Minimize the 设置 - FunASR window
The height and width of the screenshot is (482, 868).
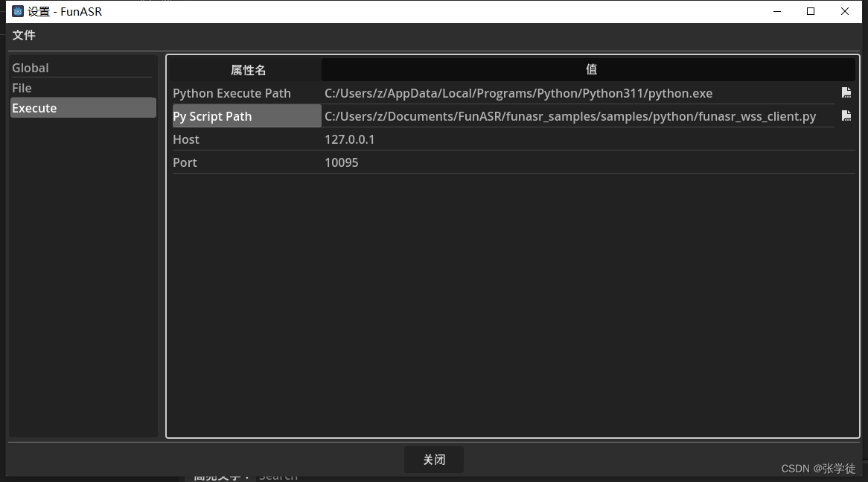(x=777, y=11)
